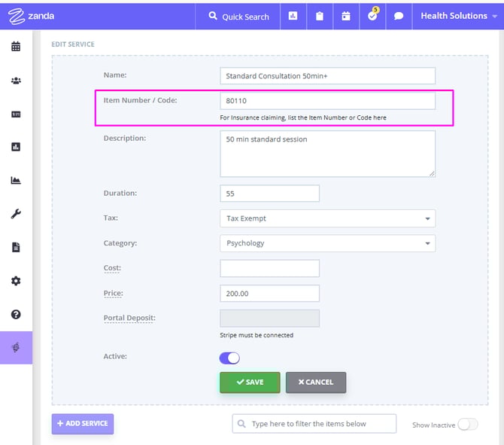504x445 pixels.
Task: Open the chat messages icon in top bar
Action: pyautogui.click(x=399, y=16)
